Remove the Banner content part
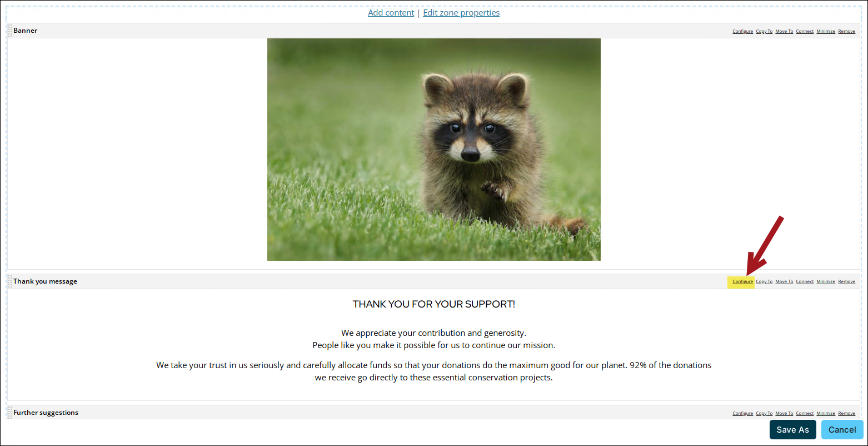This screenshot has height=446, width=868. coord(846,31)
